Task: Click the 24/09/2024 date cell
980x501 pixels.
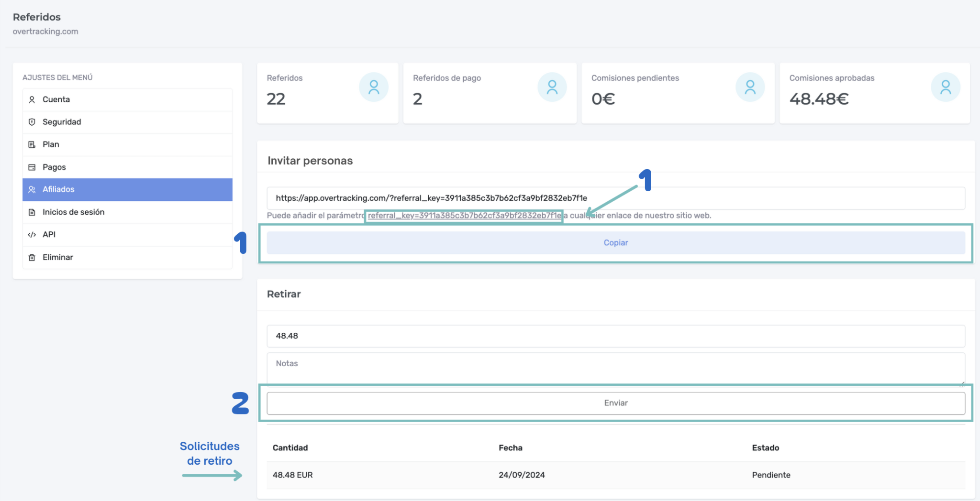Action: click(522, 475)
